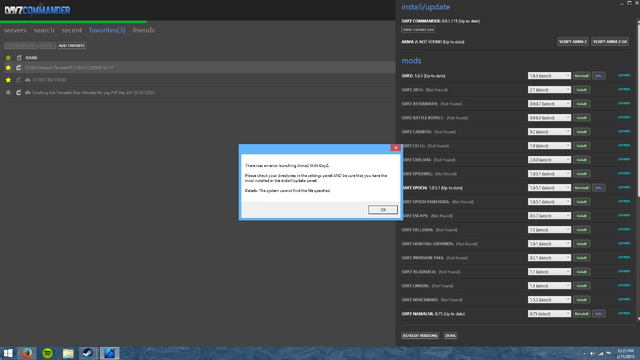Viewport: 640px width, 360px height.
Task: Open the servers tab
Action: [x=15, y=30]
